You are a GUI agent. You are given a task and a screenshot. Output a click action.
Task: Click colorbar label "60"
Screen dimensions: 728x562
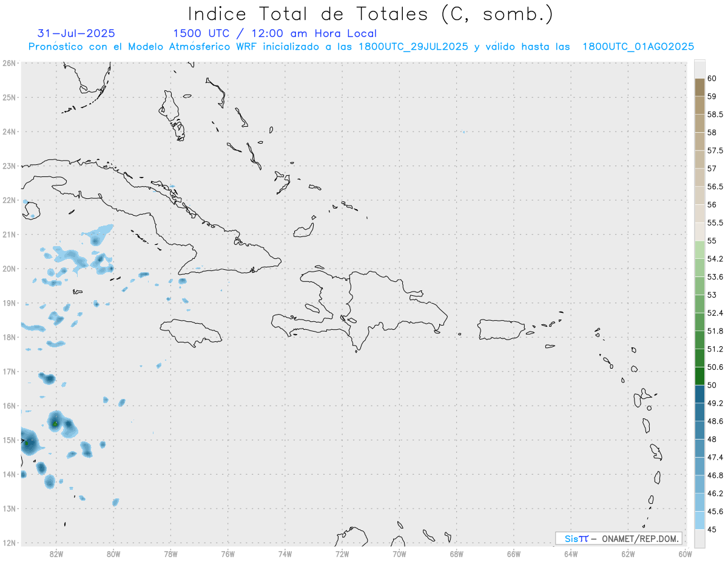pyautogui.click(x=712, y=78)
